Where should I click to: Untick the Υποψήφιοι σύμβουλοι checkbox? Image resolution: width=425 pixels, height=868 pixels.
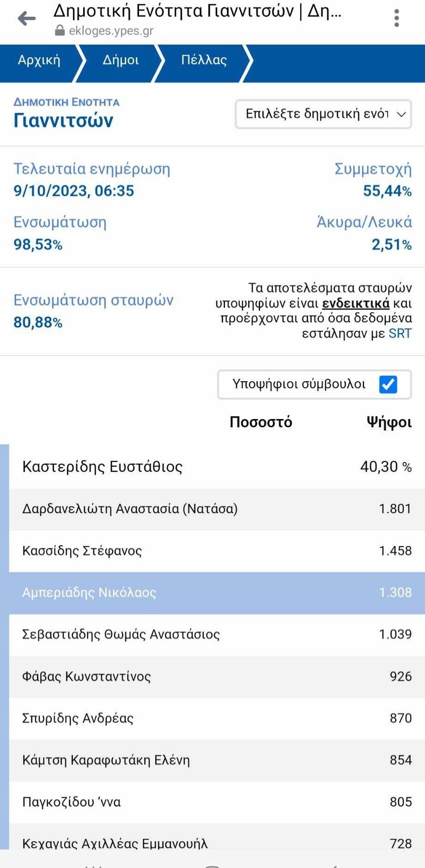388,384
